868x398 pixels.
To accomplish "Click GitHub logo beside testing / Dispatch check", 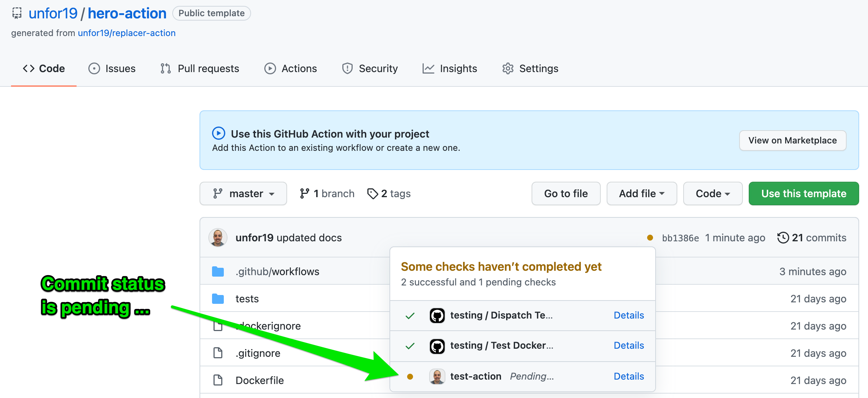I will (x=437, y=316).
